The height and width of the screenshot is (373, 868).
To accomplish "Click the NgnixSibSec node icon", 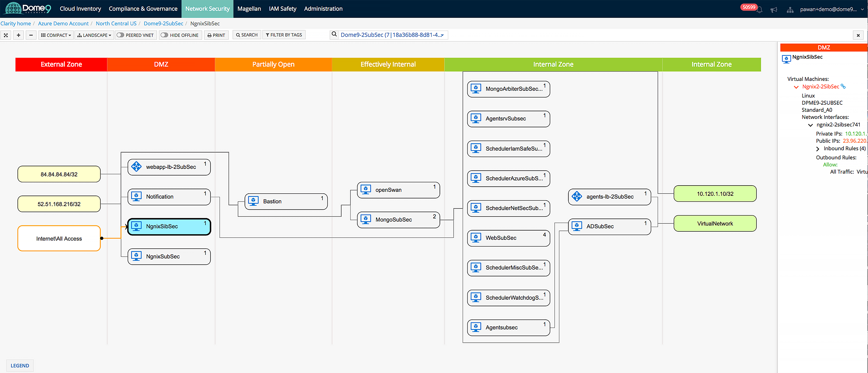I will coord(136,226).
